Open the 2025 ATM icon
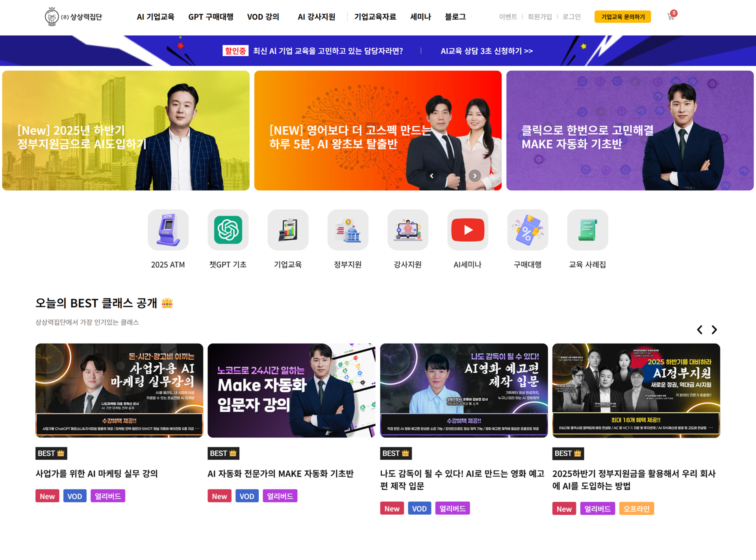The image size is (756, 560). 168,230
